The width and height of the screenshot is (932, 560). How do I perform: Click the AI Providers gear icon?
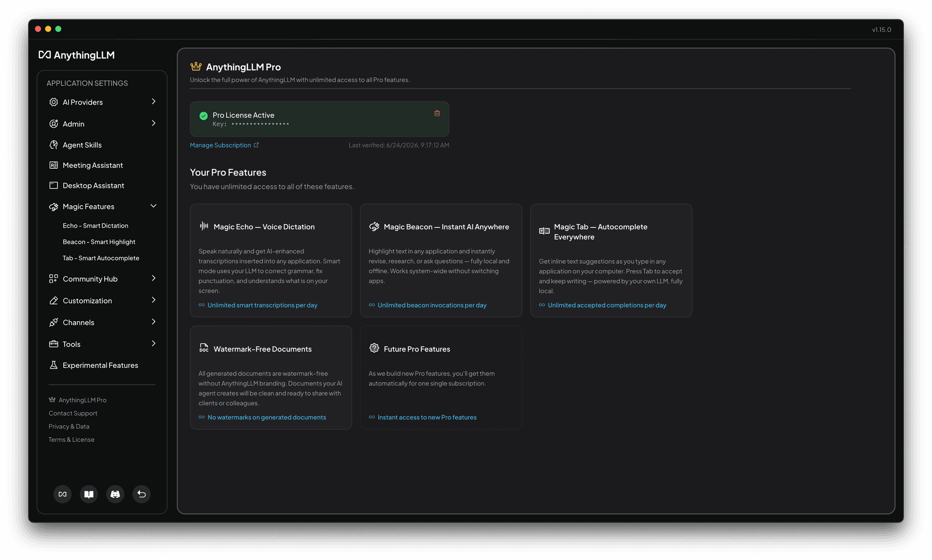(x=54, y=102)
